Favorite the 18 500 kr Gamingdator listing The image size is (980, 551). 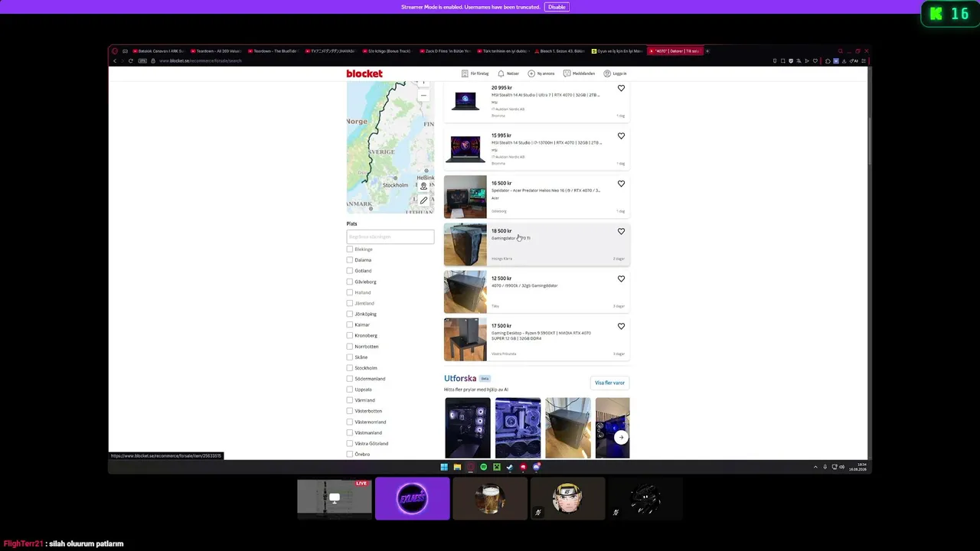click(621, 231)
